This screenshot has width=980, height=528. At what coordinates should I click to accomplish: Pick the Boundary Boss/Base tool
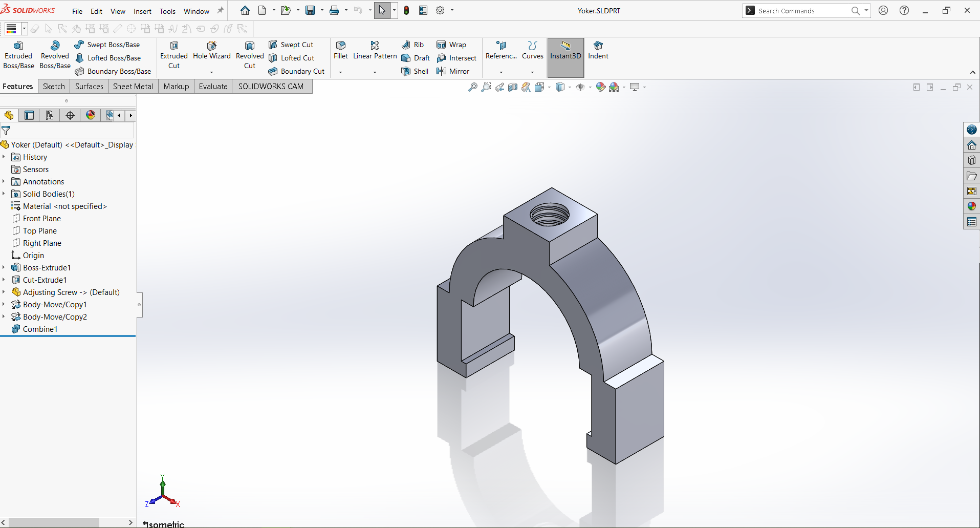[113, 71]
